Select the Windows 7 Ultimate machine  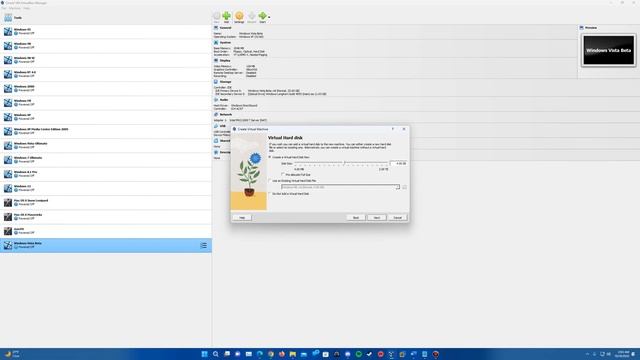(x=106, y=160)
